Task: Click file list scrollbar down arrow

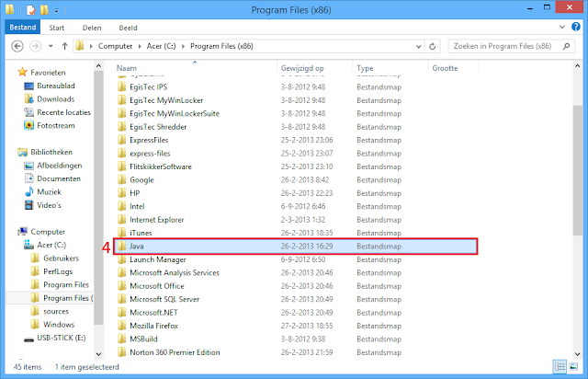Action: (578, 354)
